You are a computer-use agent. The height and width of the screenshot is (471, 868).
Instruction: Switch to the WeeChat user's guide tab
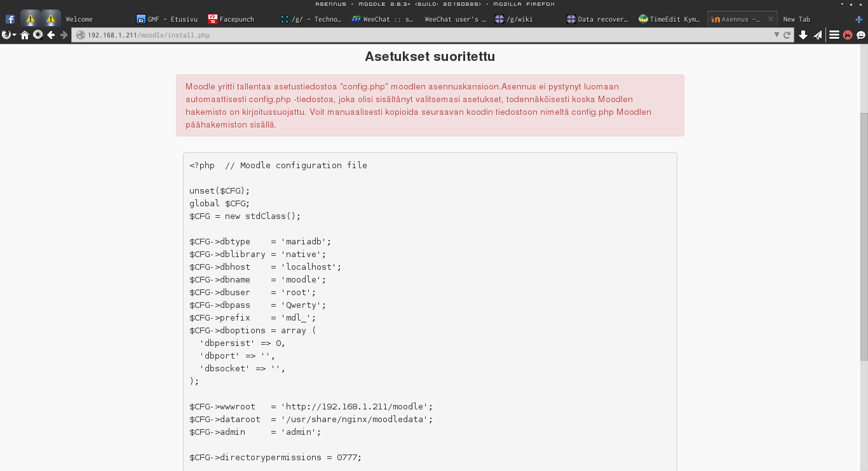tap(456, 19)
